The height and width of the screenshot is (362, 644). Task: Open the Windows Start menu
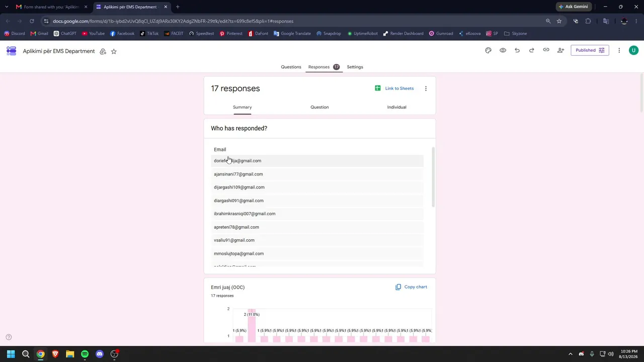11,354
